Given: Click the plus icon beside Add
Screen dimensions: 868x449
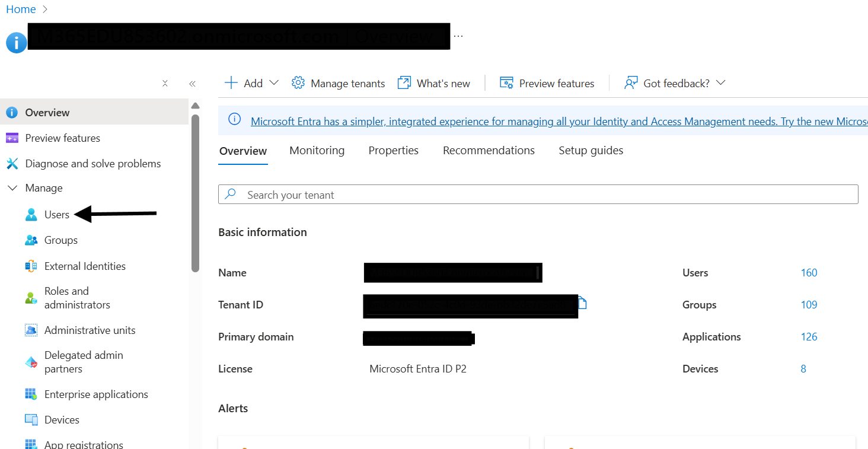Looking at the screenshot, I should [x=231, y=83].
